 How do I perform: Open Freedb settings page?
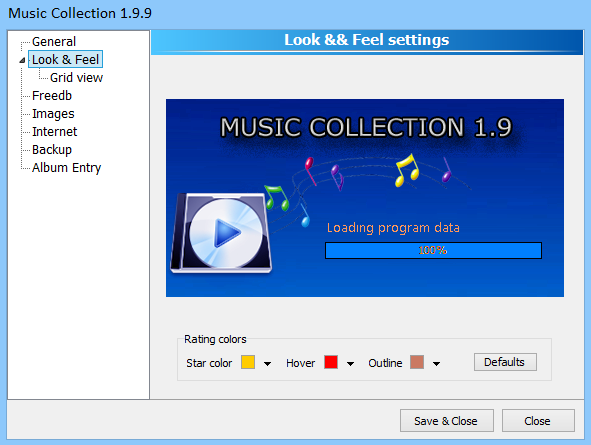pyautogui.click(x=52, y=96)
